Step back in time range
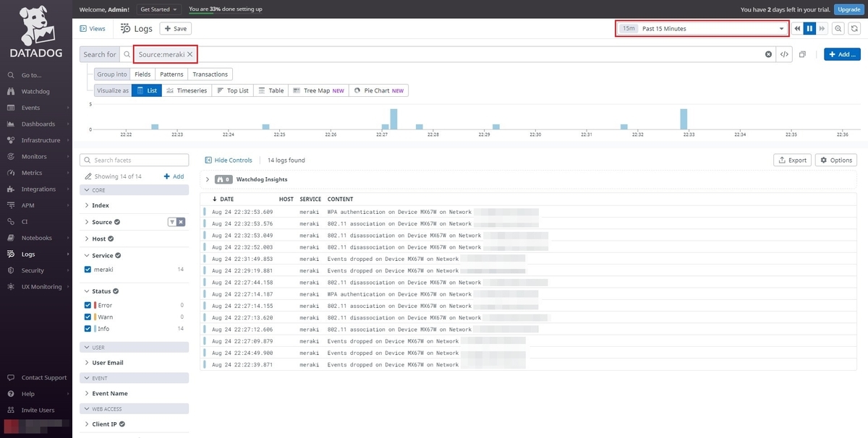Screen dimensions: 868x438 797,29
